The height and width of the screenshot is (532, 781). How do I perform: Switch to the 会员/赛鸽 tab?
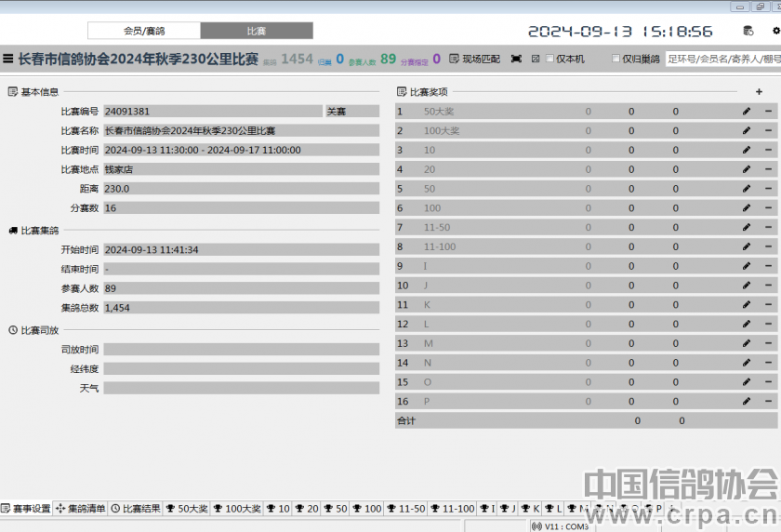pos(144,31)
